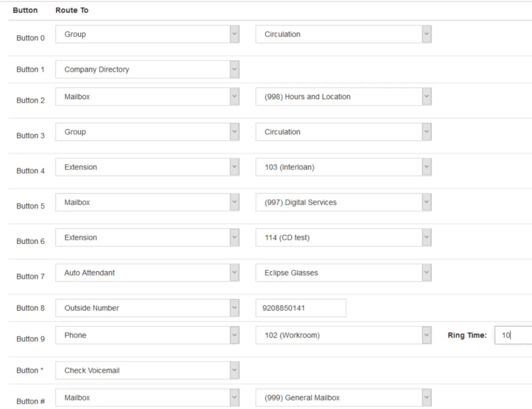Open Button 7 Auto Attendant dropdown

(147, 273)
